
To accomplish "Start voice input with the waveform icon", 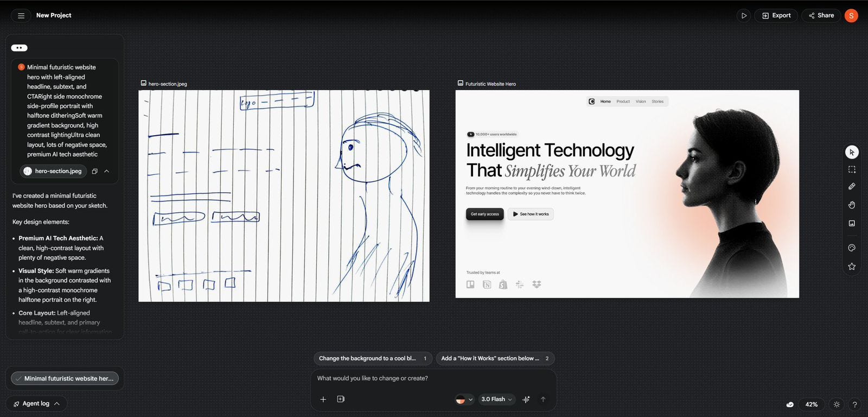I will (526, 399).
